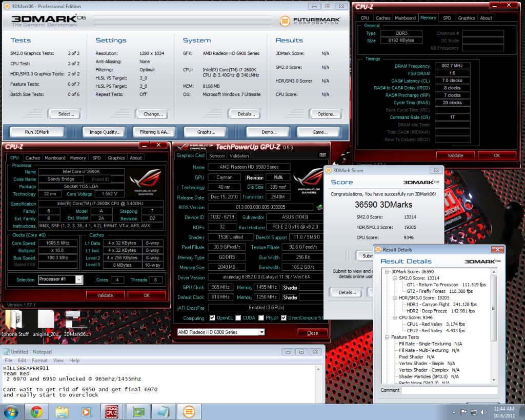Viewport: 525px width, 420px height.
Task: Select GT1 - Return To Proxycon row
Action: [x=446, y=285]
